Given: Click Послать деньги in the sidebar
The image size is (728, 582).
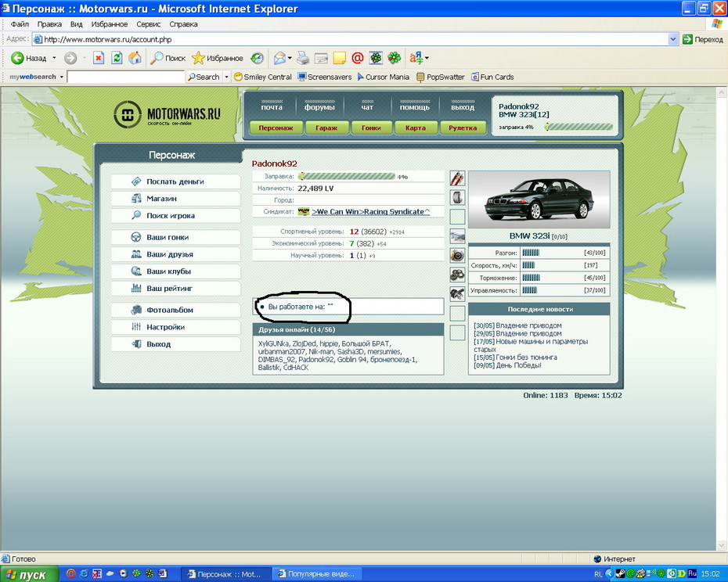Looking at the screenshot, I should click(175, 181).
